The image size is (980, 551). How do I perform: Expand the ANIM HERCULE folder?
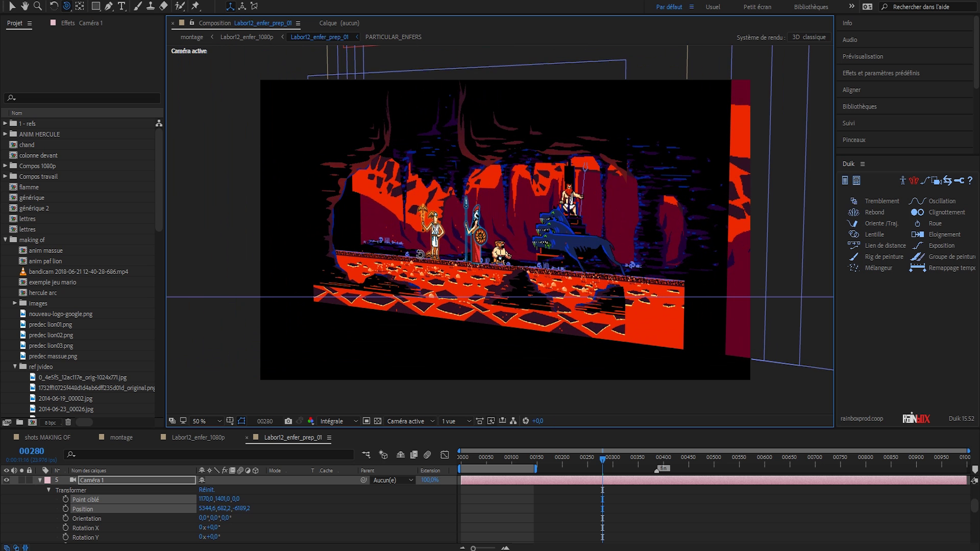click(x=6, y=134)
